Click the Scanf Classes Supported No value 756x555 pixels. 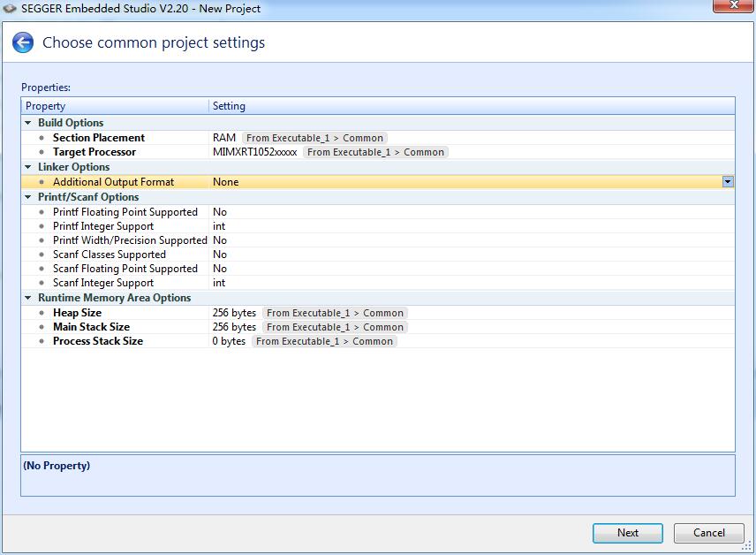point(220,255)
